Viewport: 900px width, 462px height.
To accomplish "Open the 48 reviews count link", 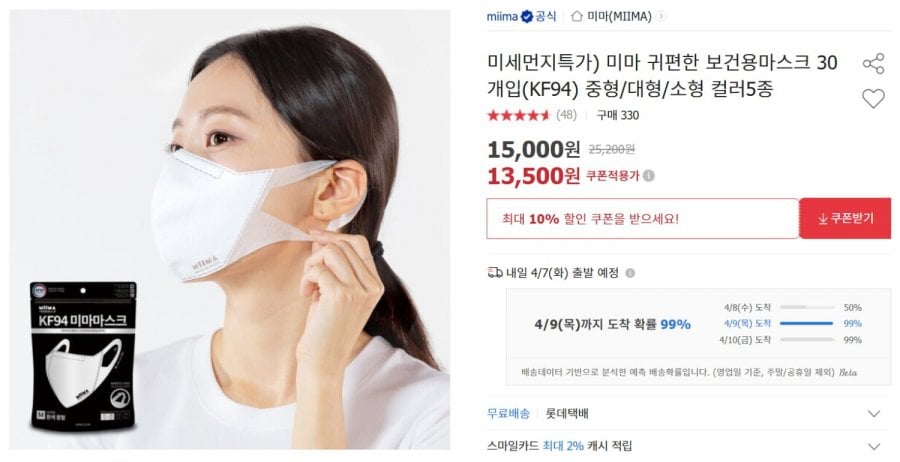I will click(x=566, y=115).
